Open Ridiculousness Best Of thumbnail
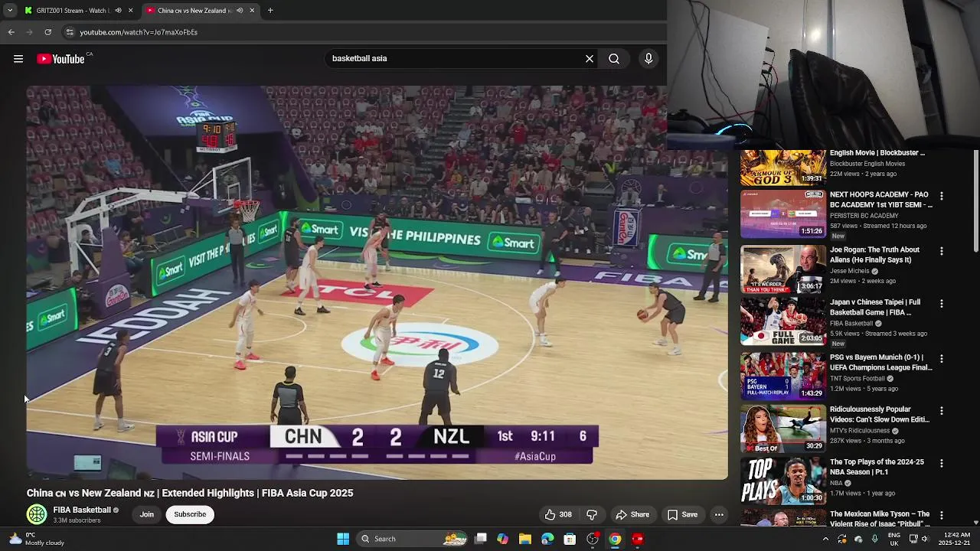Image resolution: width=980 pixels, height=551 pixels. pyautogui.click(x=782, y=429)
